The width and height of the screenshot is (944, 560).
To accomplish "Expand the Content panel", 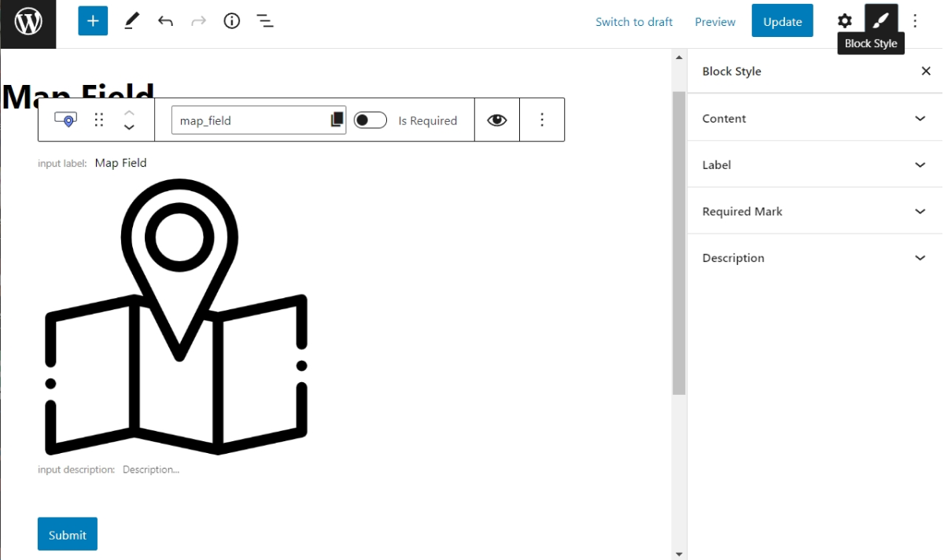I will [x=814, y=118].
